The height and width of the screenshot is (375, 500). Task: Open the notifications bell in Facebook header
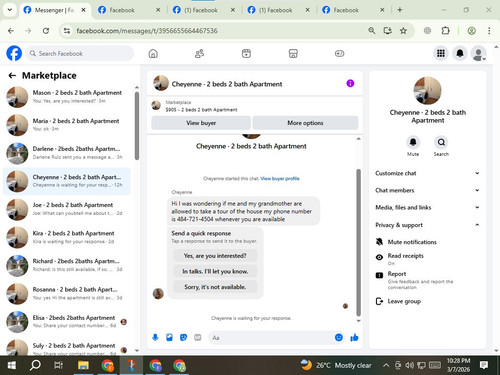click(460, 53)
